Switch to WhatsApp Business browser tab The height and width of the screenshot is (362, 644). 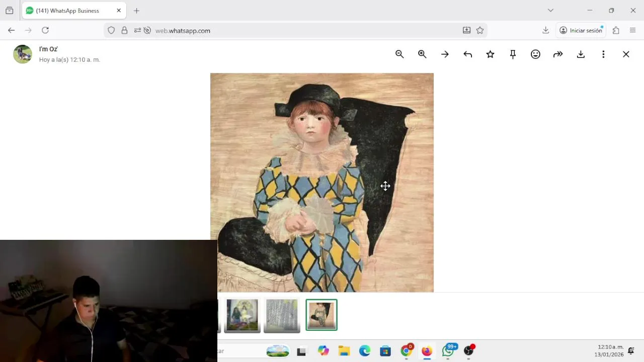point(74,11)
